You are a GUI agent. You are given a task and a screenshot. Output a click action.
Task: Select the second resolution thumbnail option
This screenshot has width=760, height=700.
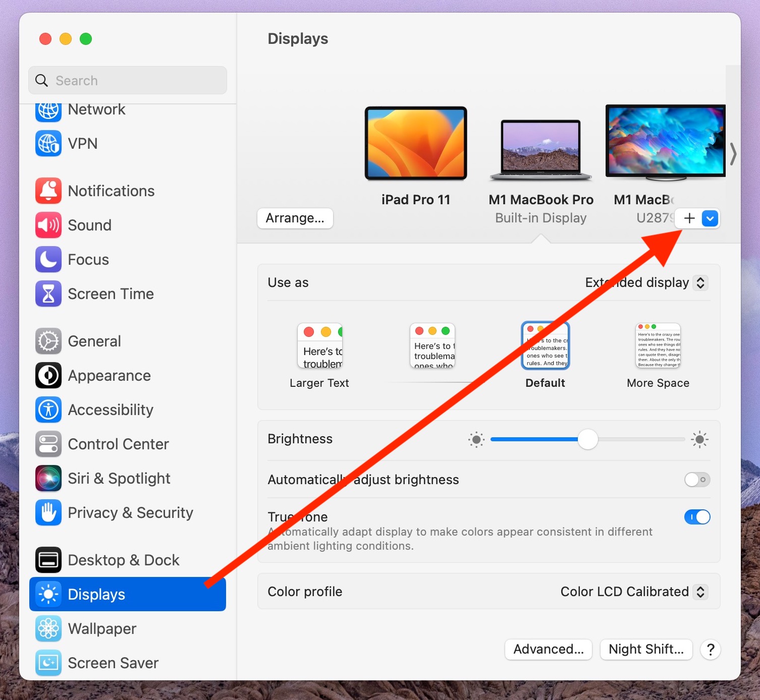[432, 346]
